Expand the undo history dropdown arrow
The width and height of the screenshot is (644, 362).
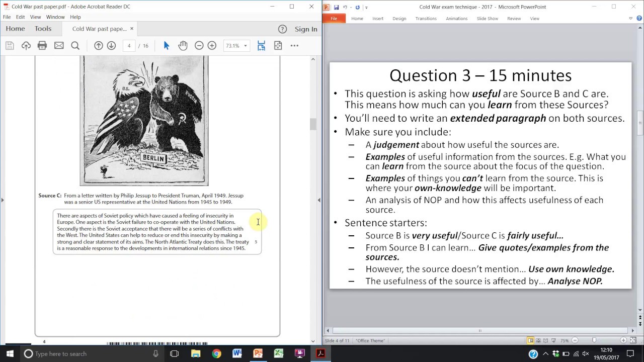coord(351,7)
